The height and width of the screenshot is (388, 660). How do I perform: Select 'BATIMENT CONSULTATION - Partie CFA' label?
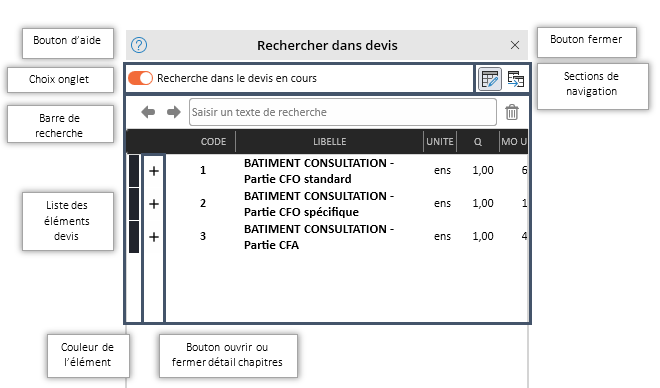[x=319, y=237]
